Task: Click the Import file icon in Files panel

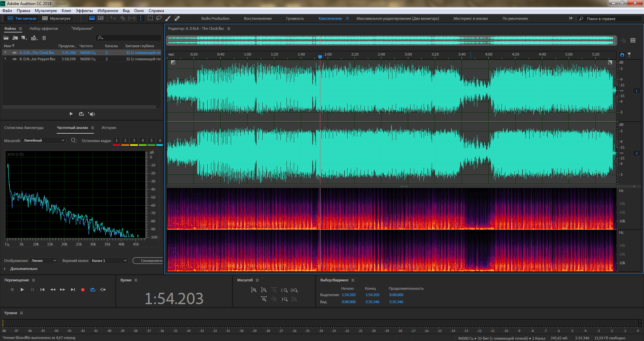Action: (x=15, y=38)
